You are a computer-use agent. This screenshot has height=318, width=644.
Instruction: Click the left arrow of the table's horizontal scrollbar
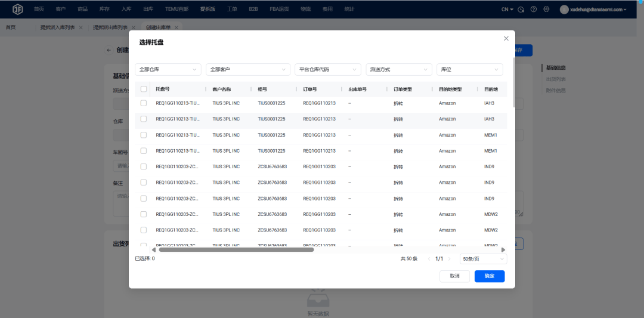tap(153, 250)
